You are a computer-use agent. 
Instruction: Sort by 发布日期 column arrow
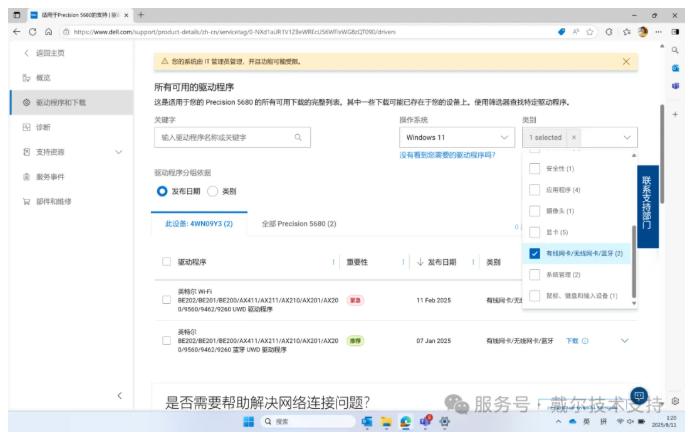click(420, 262)
